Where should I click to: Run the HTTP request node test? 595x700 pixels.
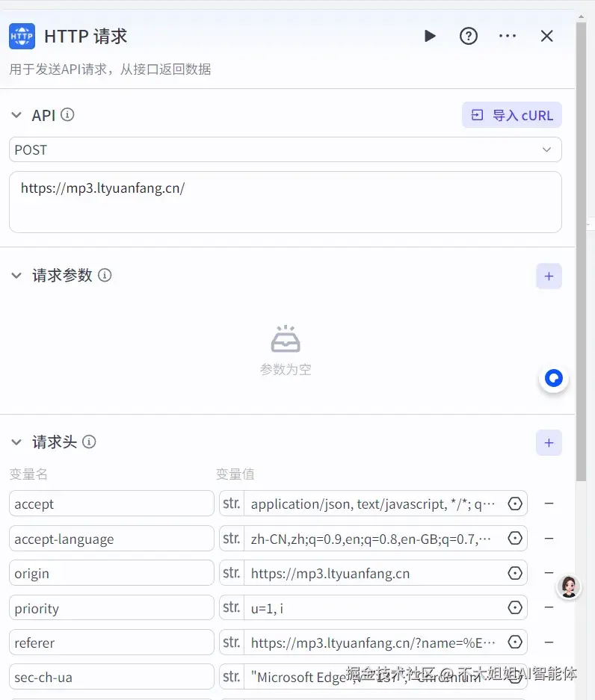pos(430,36)
